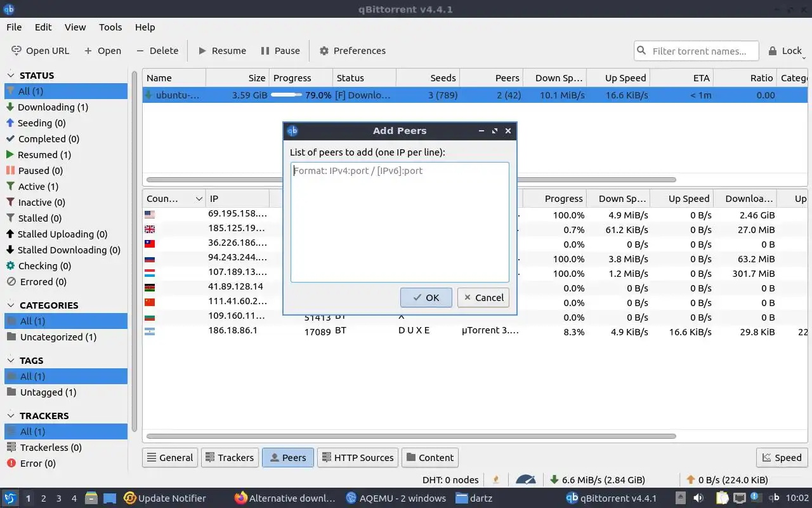Collapse the STATUS filter section
The height and width of the screenshot is (508, 812).
pos(11,75)
